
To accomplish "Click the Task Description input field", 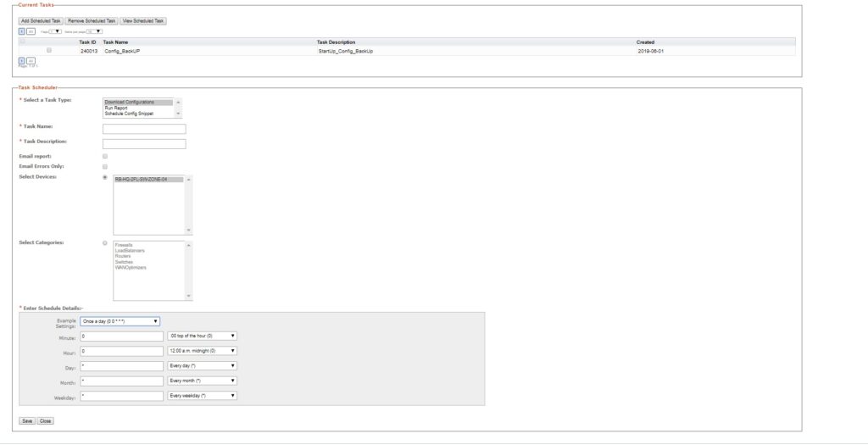I will pyautogui.click(x=144, y=144).
